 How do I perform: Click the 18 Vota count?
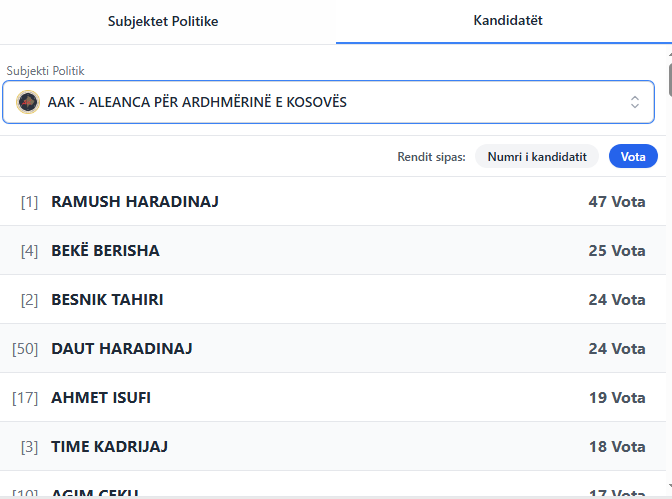(x=616, y=446)
